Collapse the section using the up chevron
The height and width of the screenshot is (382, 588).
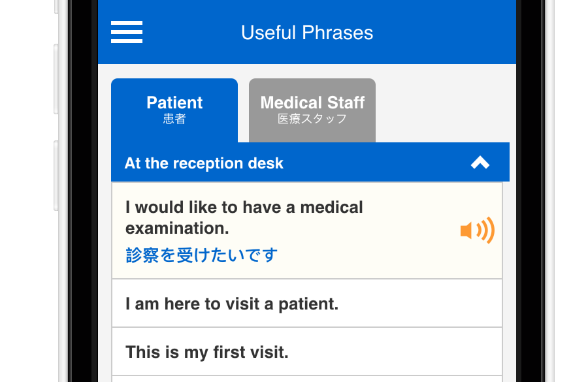(480, 163)
